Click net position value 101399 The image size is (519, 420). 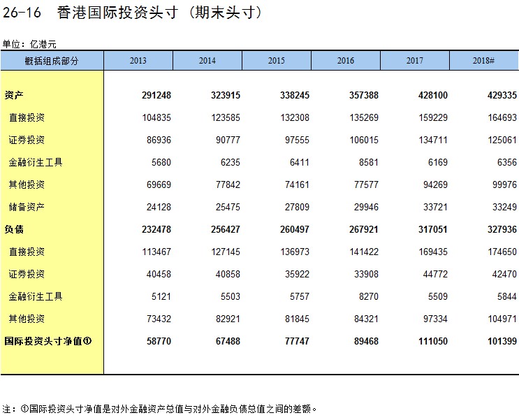[x=502, y=341]
